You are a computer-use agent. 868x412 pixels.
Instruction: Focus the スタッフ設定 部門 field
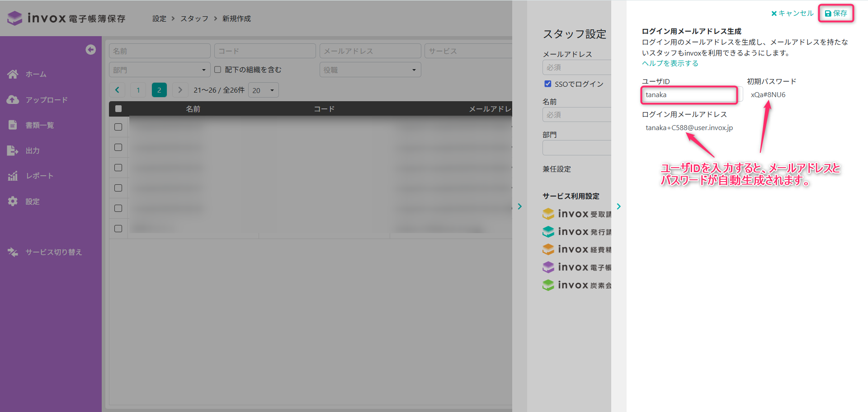[577, 148]
